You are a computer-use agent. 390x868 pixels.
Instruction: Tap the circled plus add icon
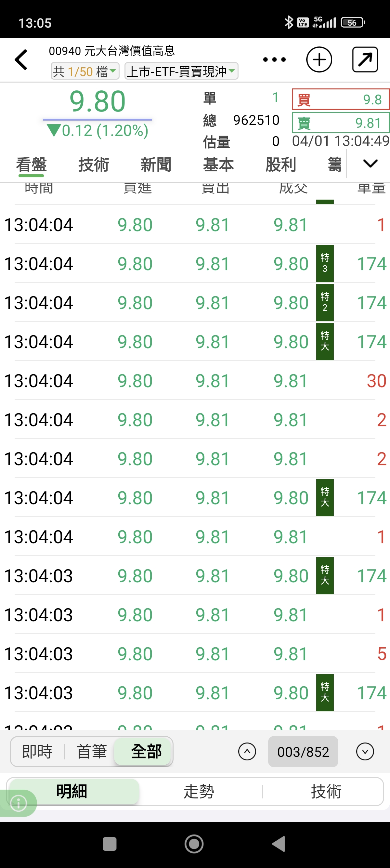318,59
